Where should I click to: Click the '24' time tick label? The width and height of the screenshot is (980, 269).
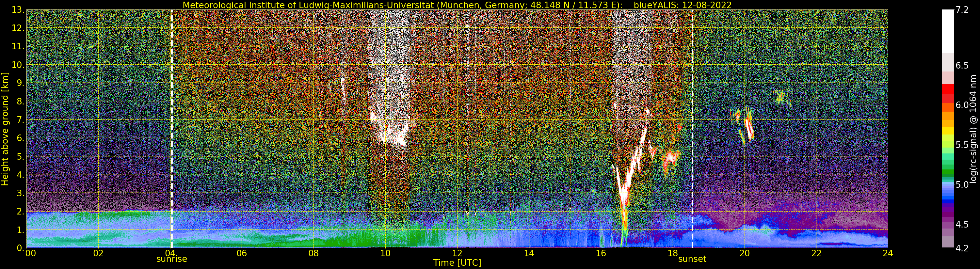[888, 253]
